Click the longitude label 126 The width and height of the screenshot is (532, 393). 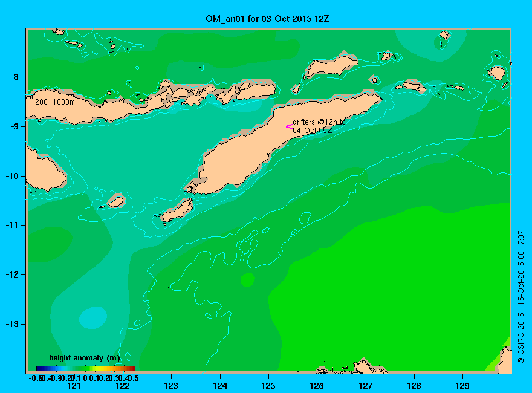point(317,386)
